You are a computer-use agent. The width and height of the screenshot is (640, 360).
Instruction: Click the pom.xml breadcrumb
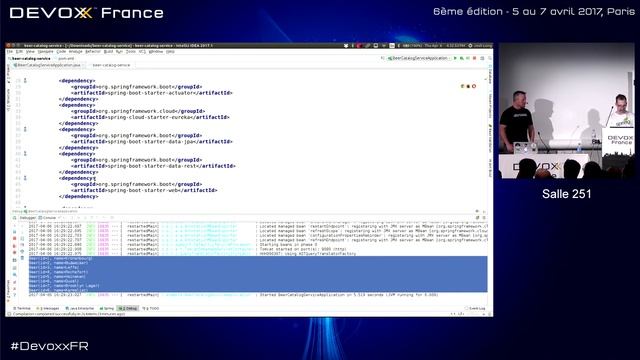65,58
